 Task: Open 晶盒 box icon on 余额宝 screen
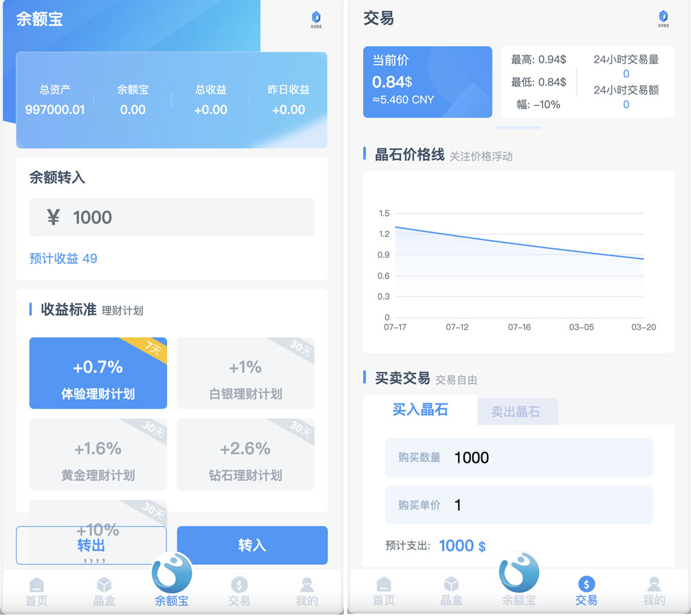[x=104, y=585]
